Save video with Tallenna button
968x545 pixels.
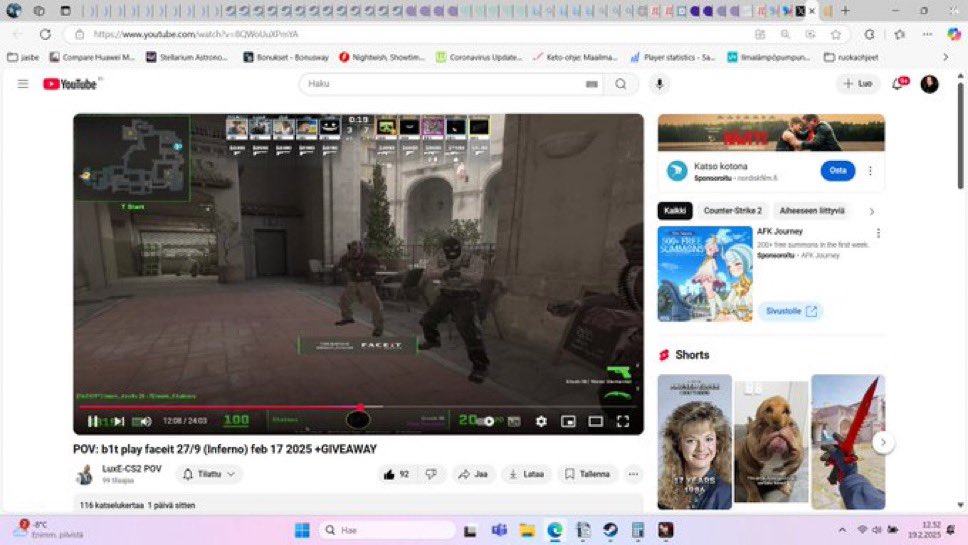[587, 474]
